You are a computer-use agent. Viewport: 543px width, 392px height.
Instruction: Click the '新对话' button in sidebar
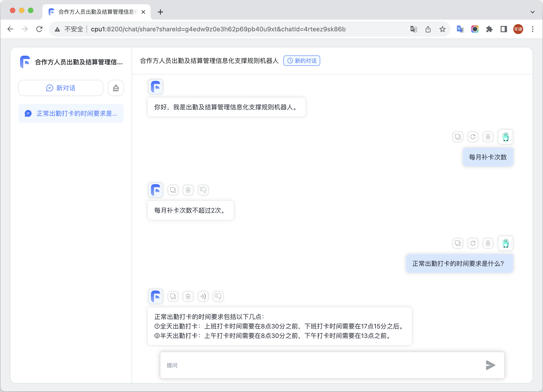point(61,88)
